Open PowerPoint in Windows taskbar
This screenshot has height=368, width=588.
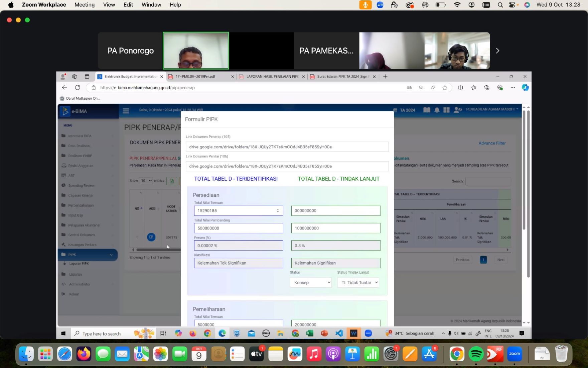click(x=324, y=333)
